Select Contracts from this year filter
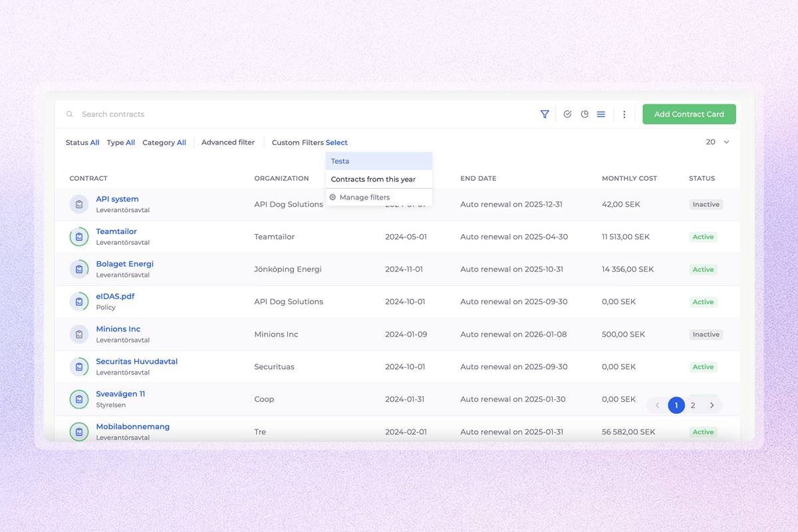This screenshot has height=532, width=798. click(x=373, y=180)
